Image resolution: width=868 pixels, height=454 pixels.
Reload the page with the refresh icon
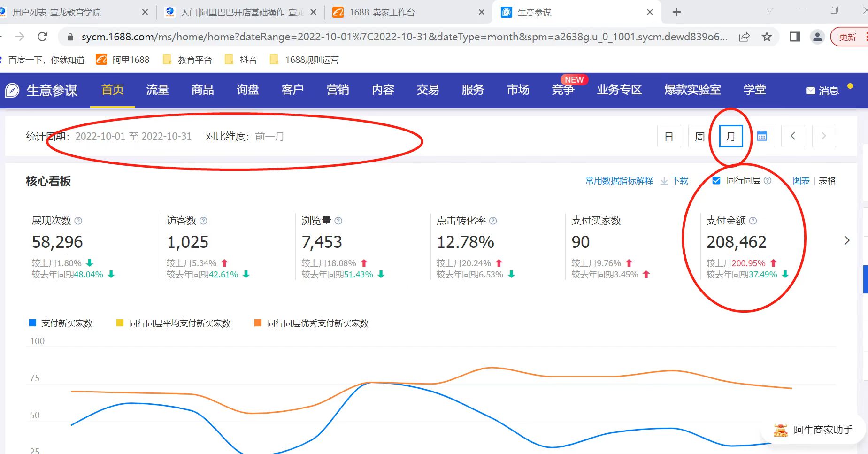point(43,37)
